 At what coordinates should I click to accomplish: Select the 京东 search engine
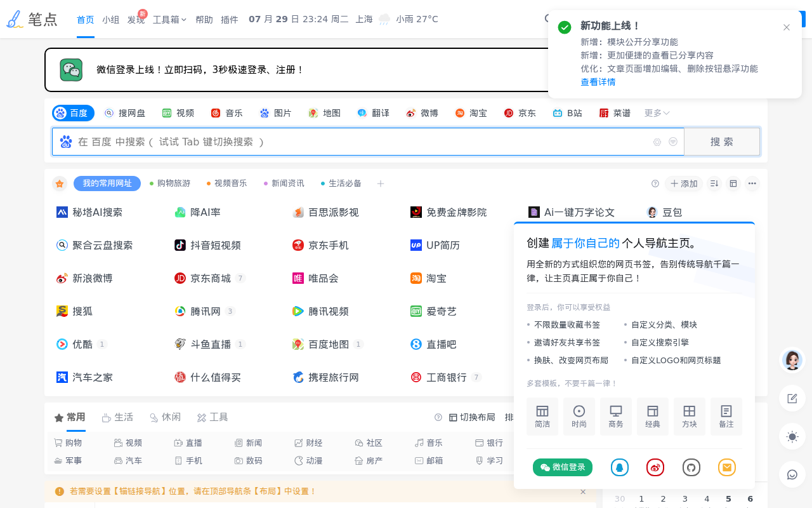[520, 113]
